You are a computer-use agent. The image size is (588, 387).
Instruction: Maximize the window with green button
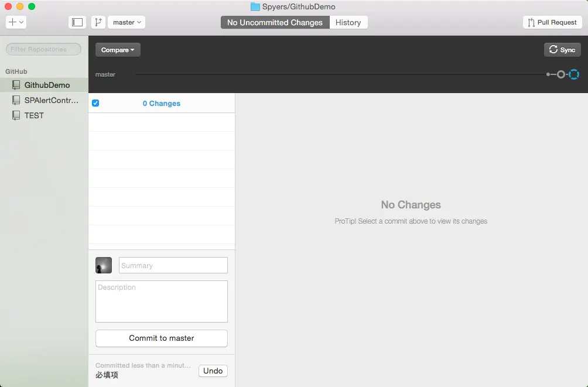click(x=32, y=6)
